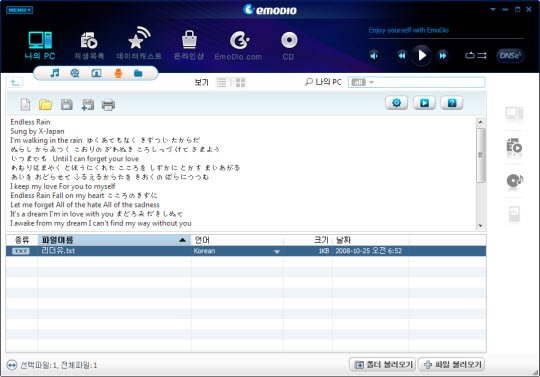Click the 폴더 불러오기 folder import button
The height and width of the screenshot is (377, 540).
(x=383, y=364)
